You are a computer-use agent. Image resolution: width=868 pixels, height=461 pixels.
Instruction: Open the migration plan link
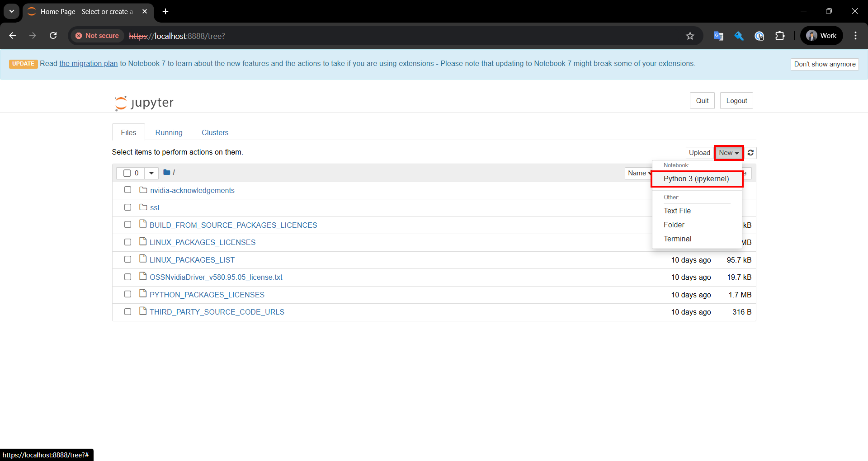pos(89,64)
